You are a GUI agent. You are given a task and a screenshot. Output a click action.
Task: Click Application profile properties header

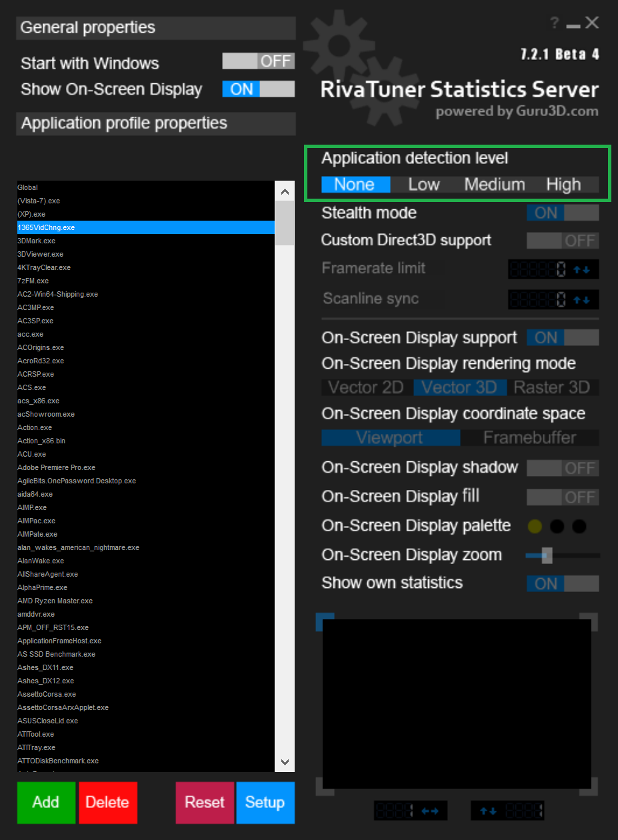pyautogui.click(x=156, y=123)
